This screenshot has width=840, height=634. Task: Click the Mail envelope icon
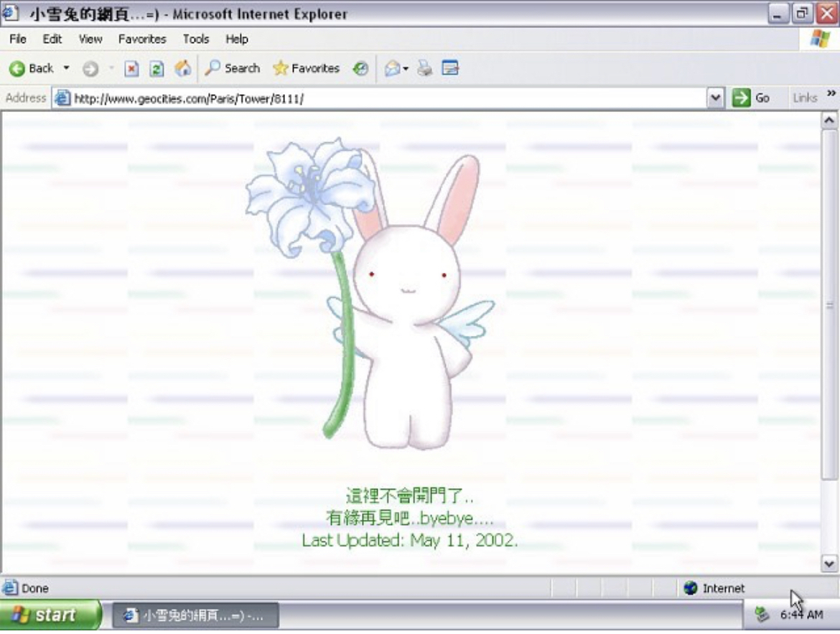[392, 69]
